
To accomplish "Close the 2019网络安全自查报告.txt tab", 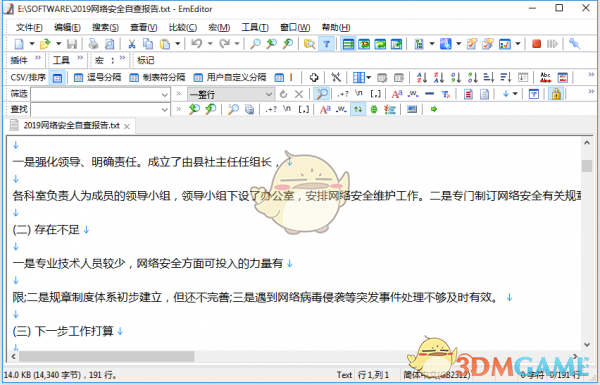I will pos(127,126).
